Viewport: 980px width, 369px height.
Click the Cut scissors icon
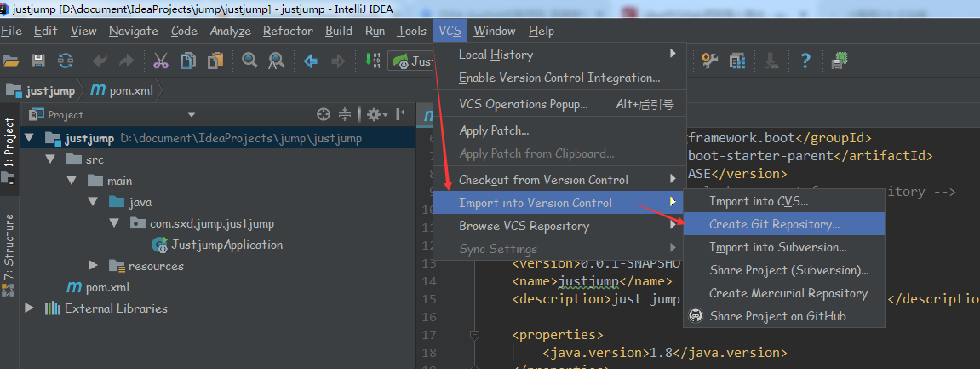coord(161,61)
